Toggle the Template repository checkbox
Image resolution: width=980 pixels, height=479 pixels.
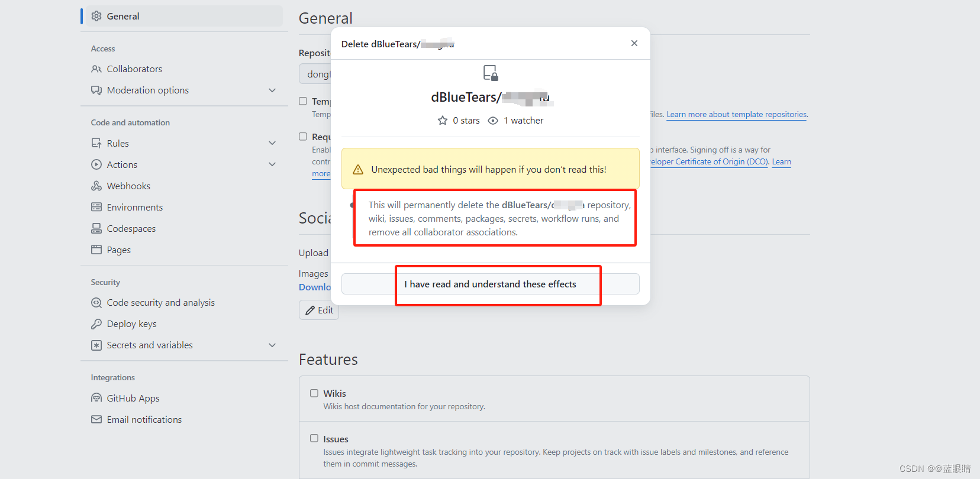(303, 101)
